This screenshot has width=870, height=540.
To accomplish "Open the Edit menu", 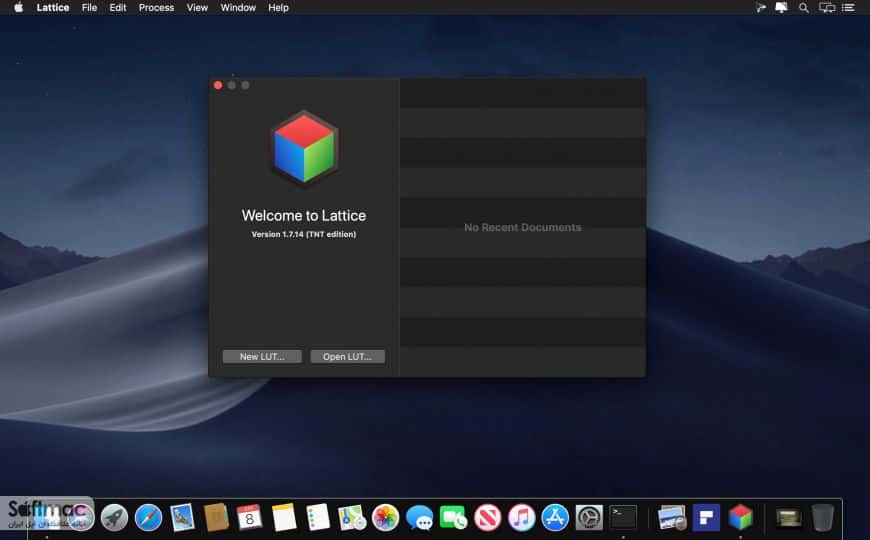I will tap(118, 8).
